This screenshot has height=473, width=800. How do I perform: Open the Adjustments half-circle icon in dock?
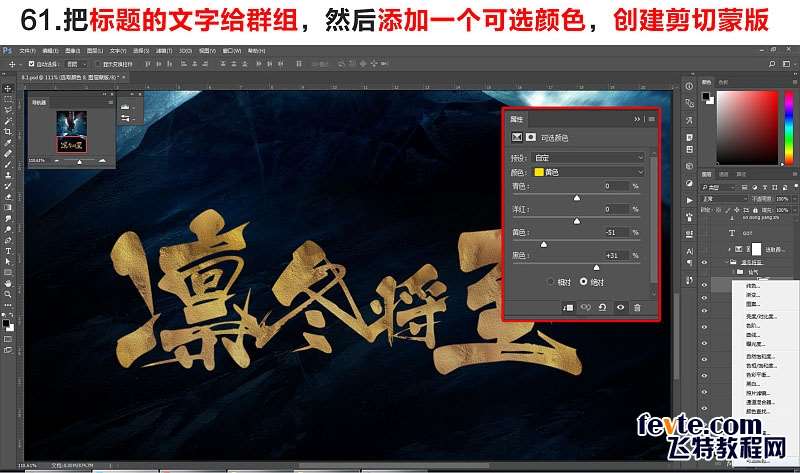click(x=689, y=183)
